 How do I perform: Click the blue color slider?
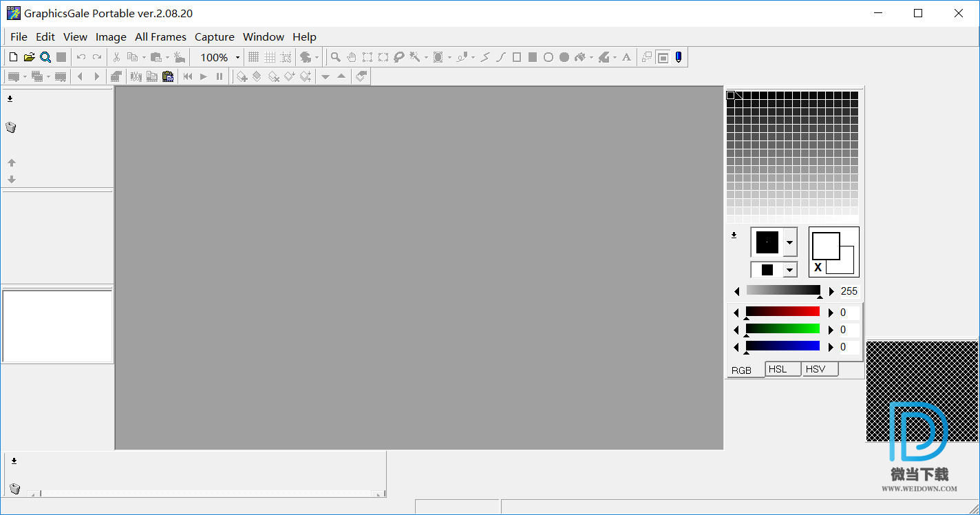pyautogui.click(x=783, y=346)
